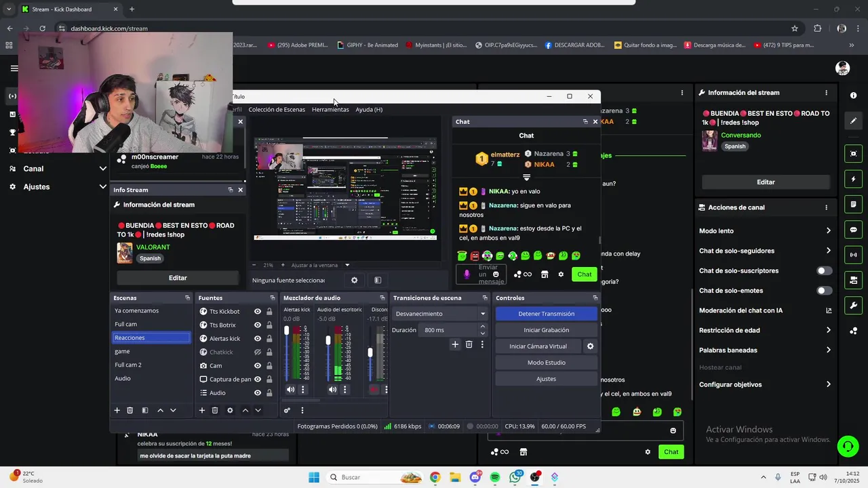Mute the Audio del escritorio speaker icon
Viewport: 868px width, 488px height.
332,390
